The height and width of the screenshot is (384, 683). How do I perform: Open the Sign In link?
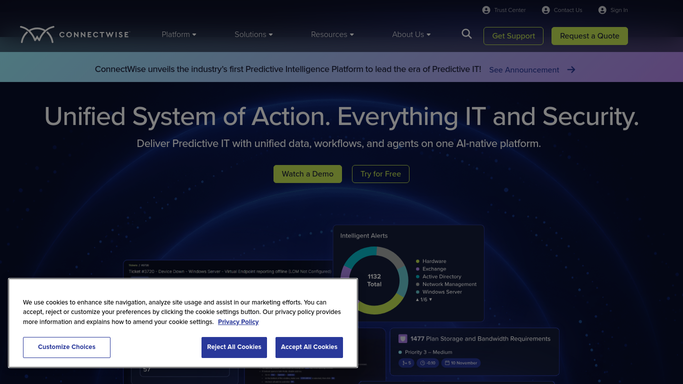pyautogui.click(x=619, y=10)
